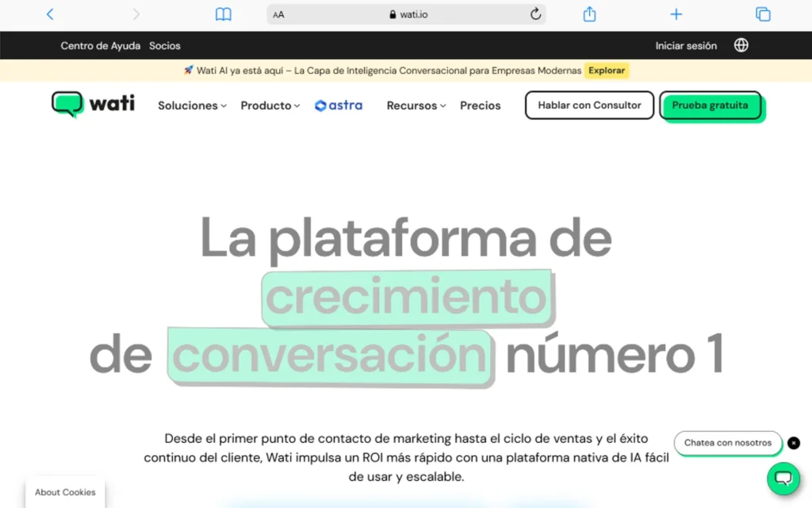Click the 'Prueba gratuita' button
The width and height of the screenshot is (812, 508).
pos(710,106)
